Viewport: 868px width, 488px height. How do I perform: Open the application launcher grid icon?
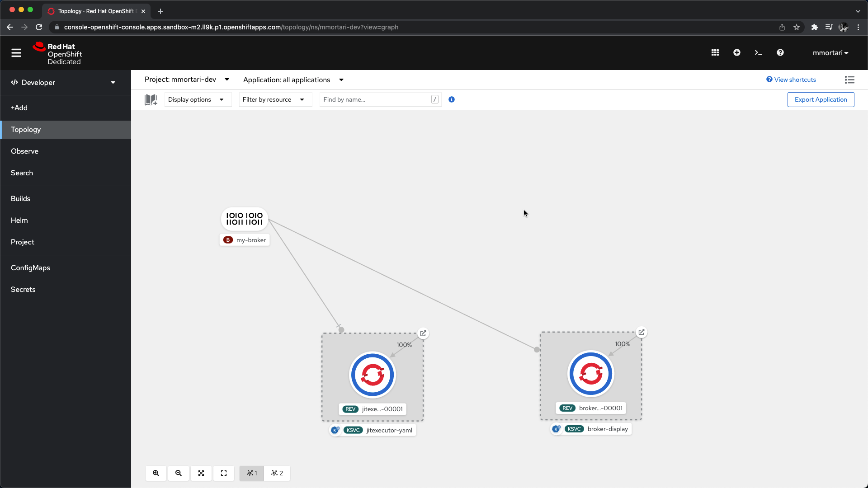coord(715,53)
